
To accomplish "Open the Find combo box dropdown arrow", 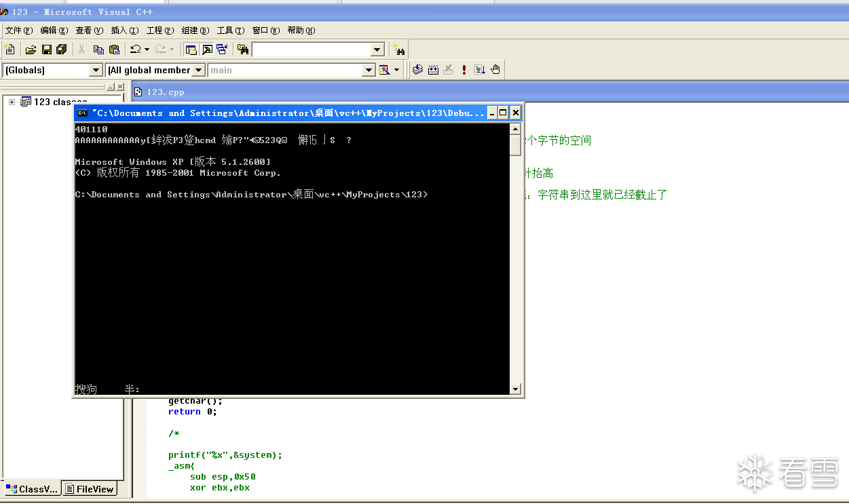I will pos(377,50).
